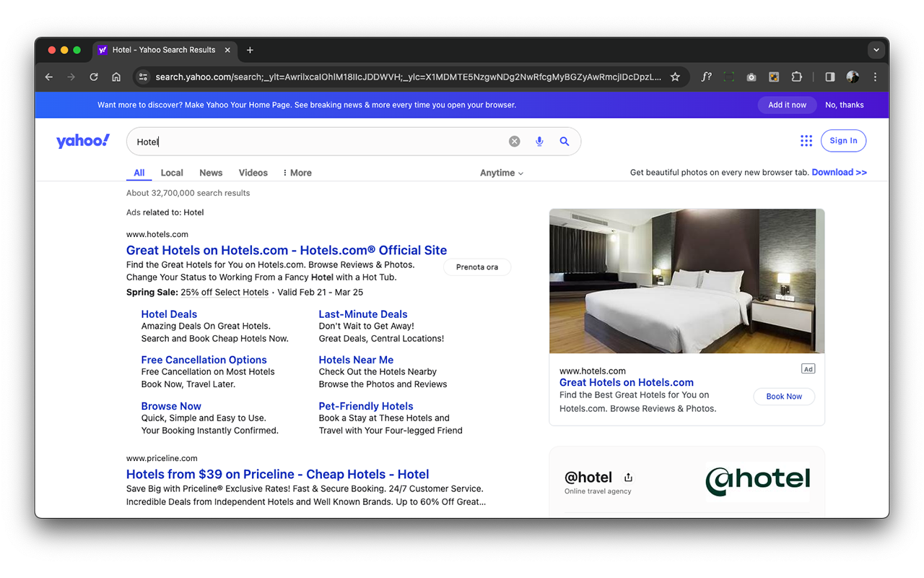Click the hotel room photo thumbnail
This screenshot has width=924, height=578.
(687, 281)
